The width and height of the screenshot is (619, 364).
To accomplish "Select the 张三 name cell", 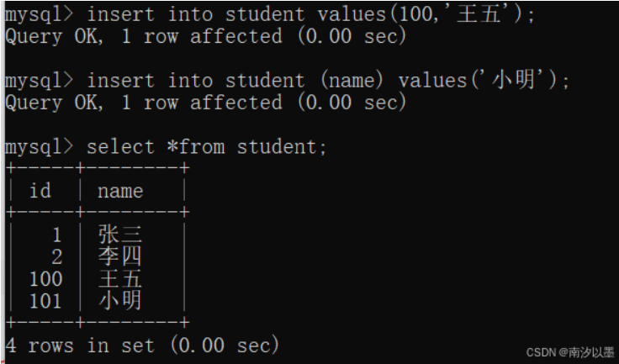I will (x=120, y=235).
